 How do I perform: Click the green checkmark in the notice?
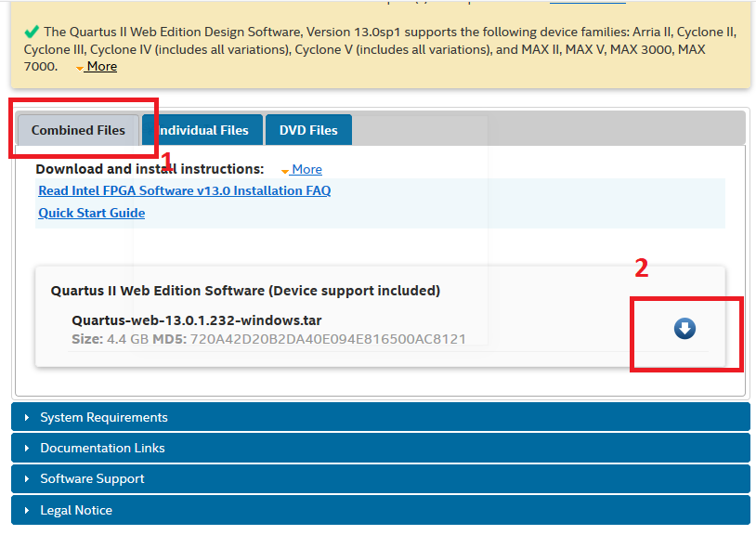32,33
